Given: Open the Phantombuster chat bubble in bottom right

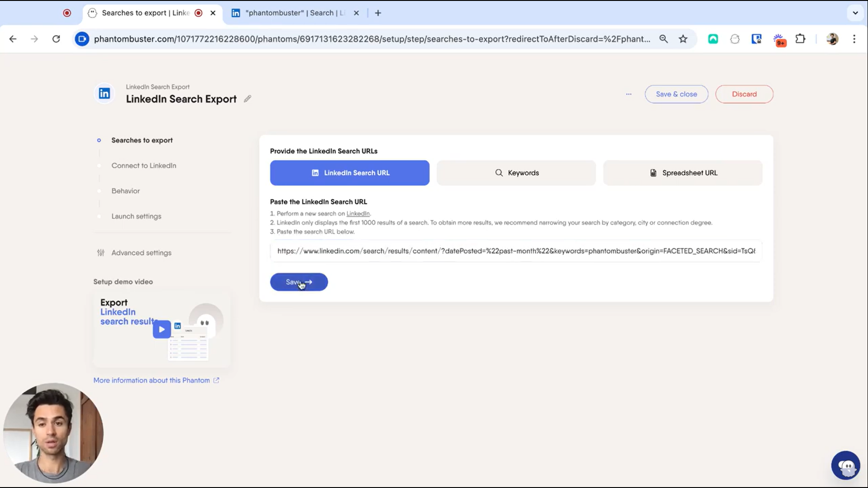Looking at the screenshot, I should pyautogui.click(x=845, y=465).
